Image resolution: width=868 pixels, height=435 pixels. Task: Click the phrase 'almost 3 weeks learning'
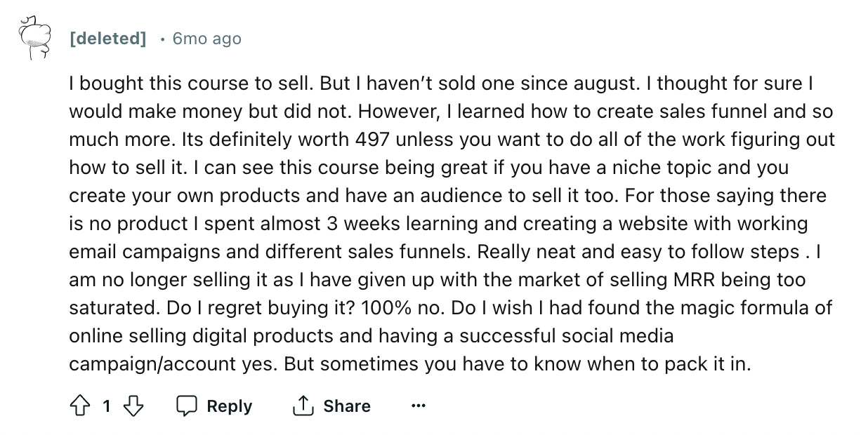(368, 224)
